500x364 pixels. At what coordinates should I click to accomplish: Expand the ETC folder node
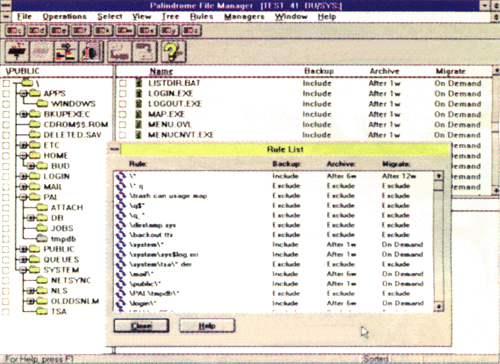(23, 145)
